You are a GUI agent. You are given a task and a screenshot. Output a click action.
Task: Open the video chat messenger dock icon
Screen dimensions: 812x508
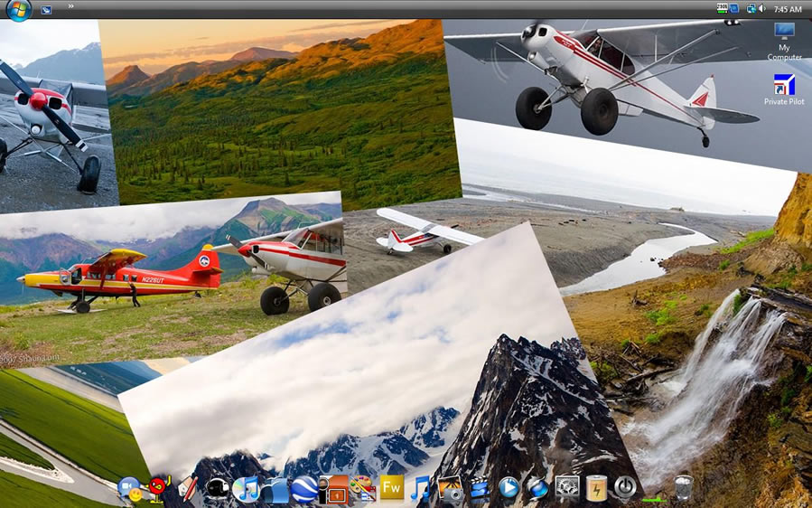tap(129, 489)
